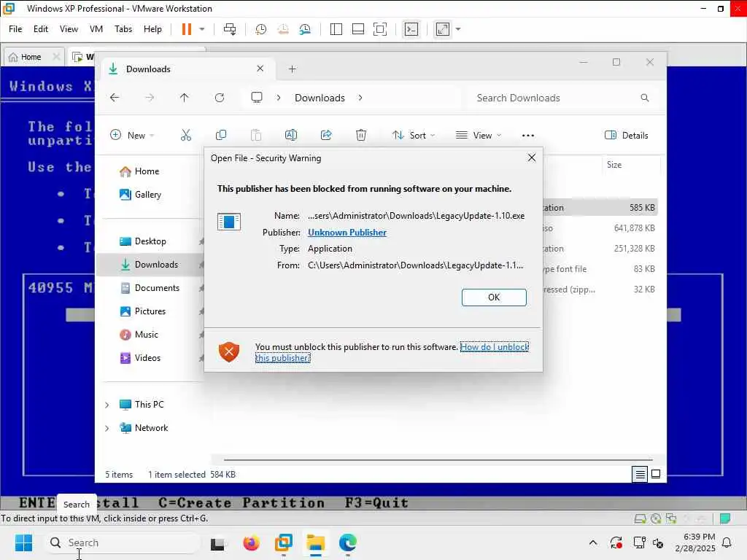Open the Help menu in VMware

pos(152,29)
